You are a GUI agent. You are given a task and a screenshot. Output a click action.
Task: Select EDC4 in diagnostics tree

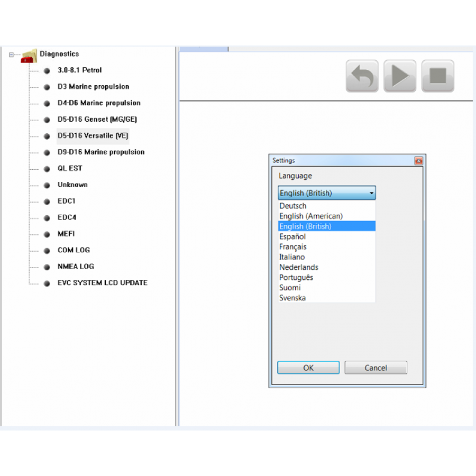pos(67,217)
